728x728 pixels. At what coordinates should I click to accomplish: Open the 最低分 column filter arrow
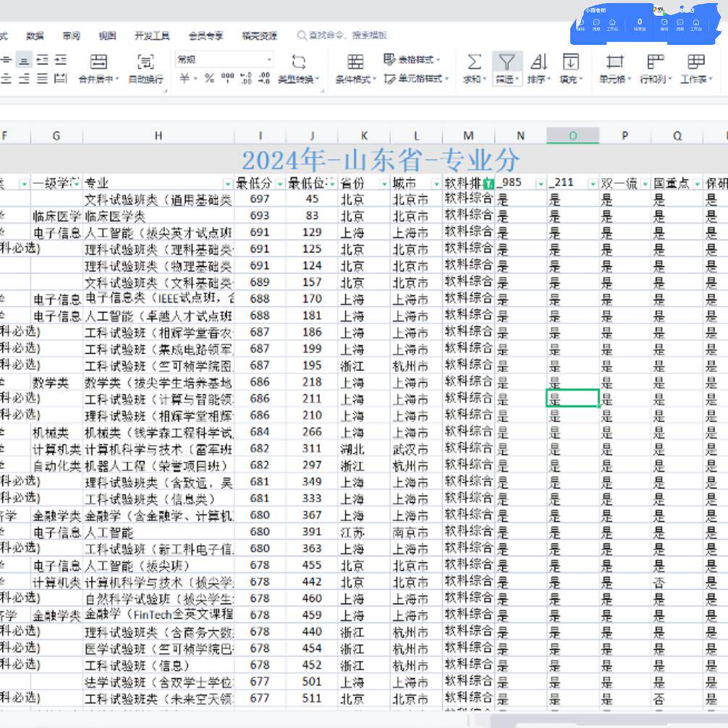tap(280, 184)
